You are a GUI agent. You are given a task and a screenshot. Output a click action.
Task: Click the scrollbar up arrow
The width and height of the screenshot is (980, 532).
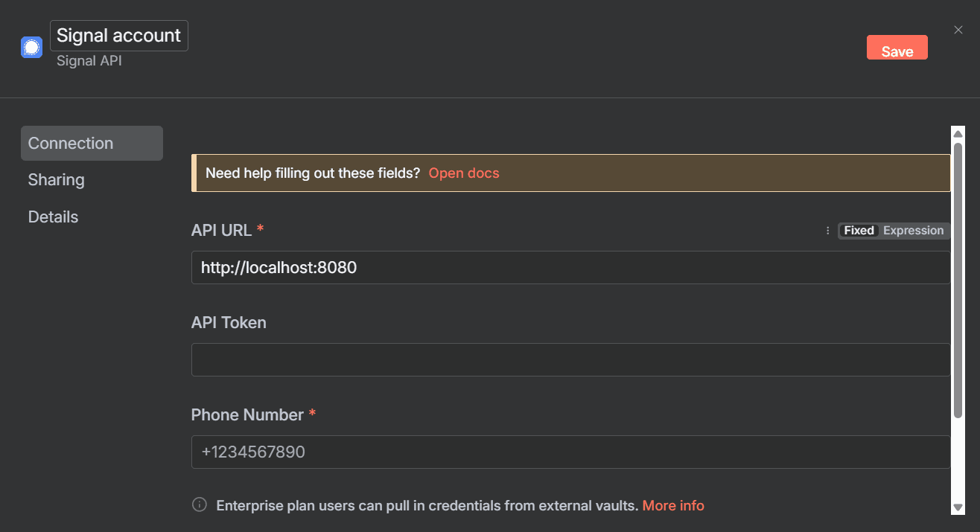point(958,134)
